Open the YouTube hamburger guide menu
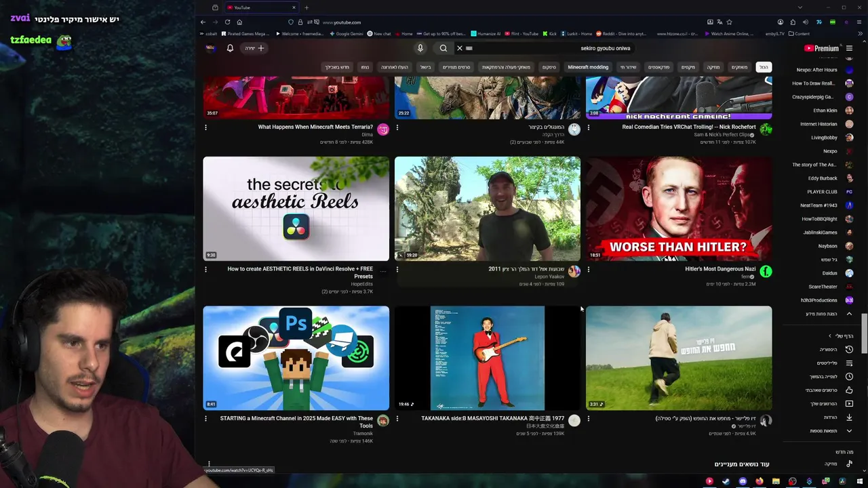 (x=849, y=48)
